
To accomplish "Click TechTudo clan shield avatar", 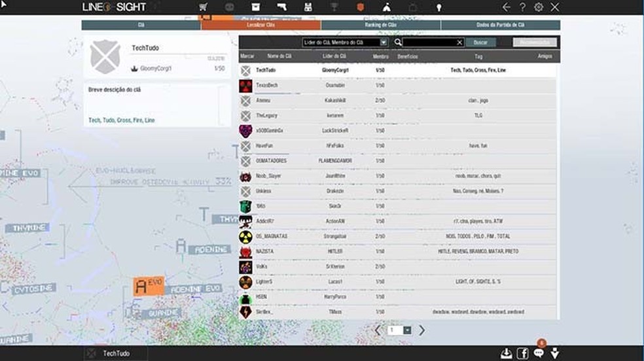I will pyautogui.click(x=105, y=57).
